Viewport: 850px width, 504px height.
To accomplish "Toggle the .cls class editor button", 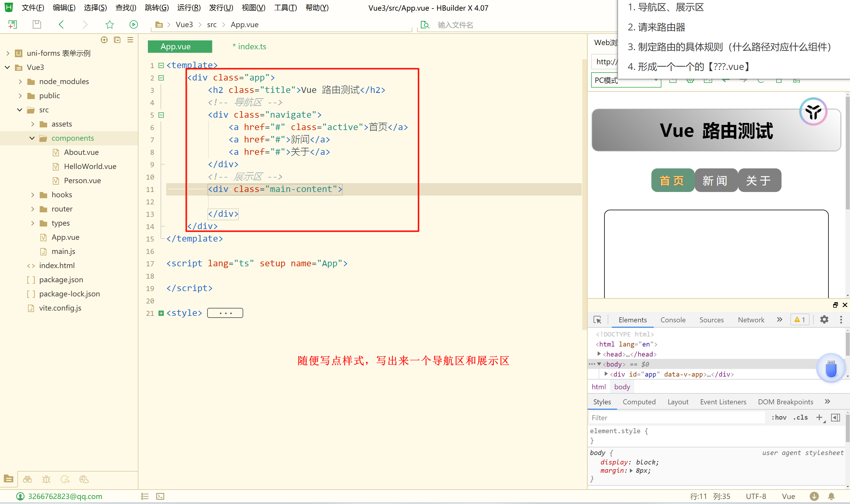I will 800,417.
